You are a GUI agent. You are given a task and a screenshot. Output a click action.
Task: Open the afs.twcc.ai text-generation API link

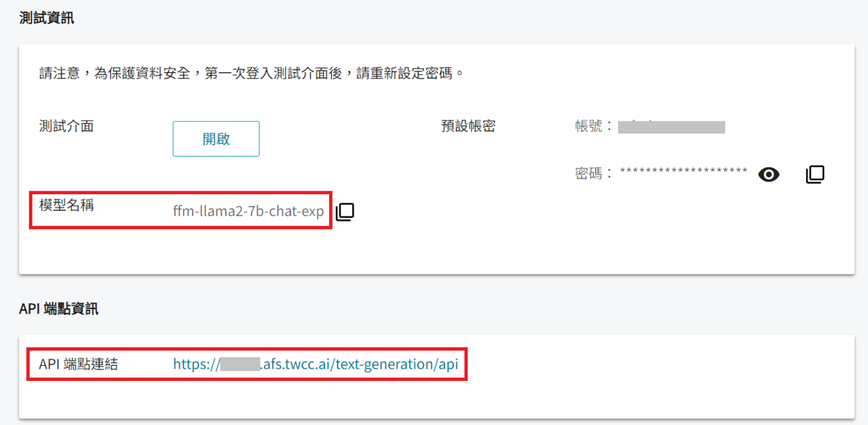tap(315, 364)
